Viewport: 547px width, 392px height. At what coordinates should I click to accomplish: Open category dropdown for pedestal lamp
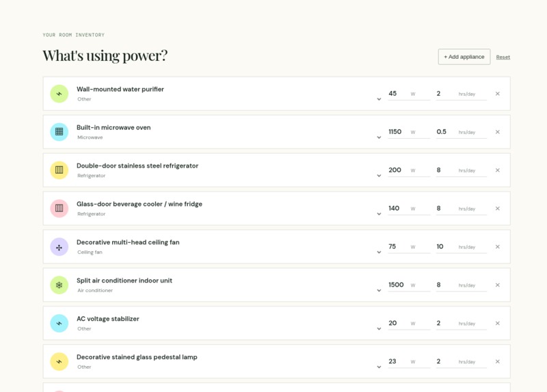click(x=379, y=367)
